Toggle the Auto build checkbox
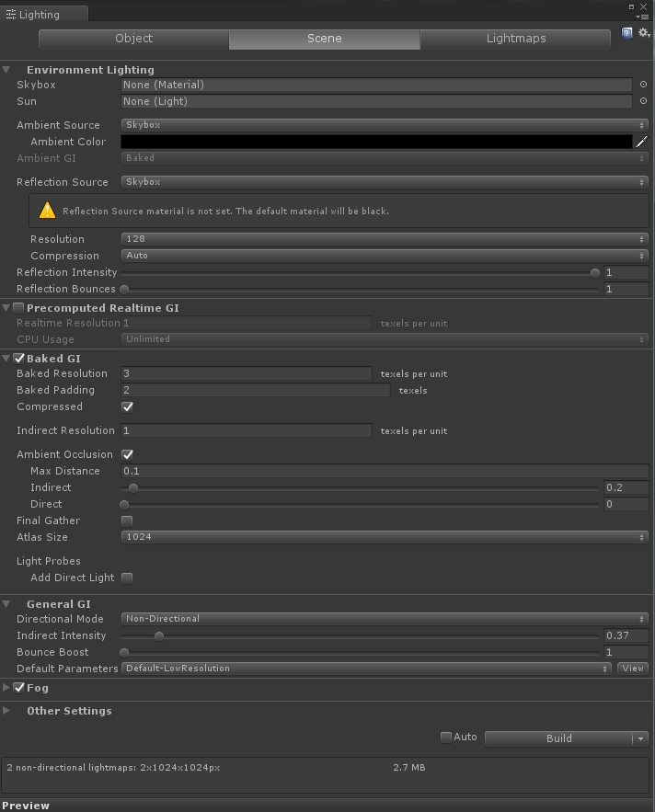 (x=445, y=737)
